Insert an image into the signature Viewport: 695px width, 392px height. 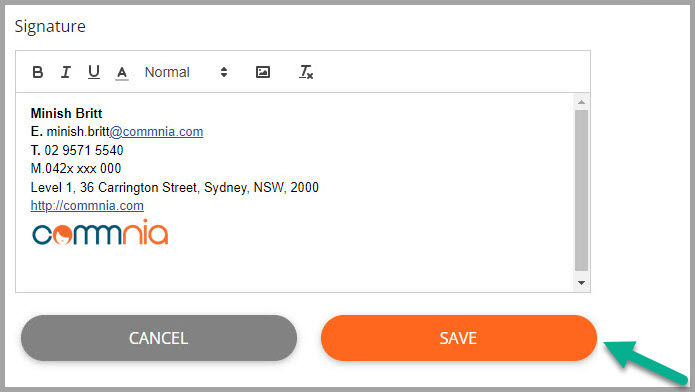coord(263,72)
